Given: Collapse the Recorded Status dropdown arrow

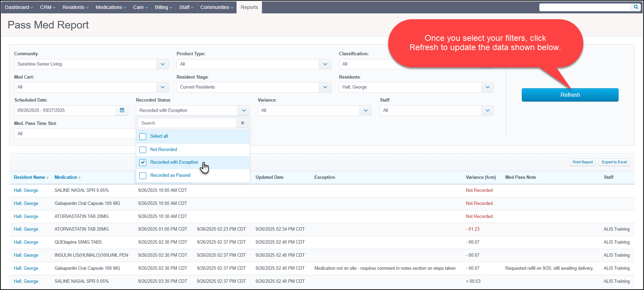Looking at the screenshot, I should tap(244, 111).
